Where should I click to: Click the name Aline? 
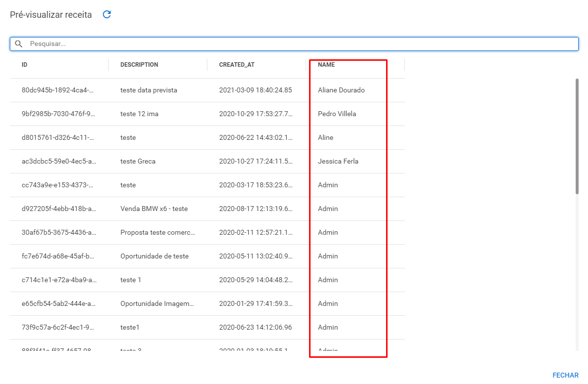(325, 137)
